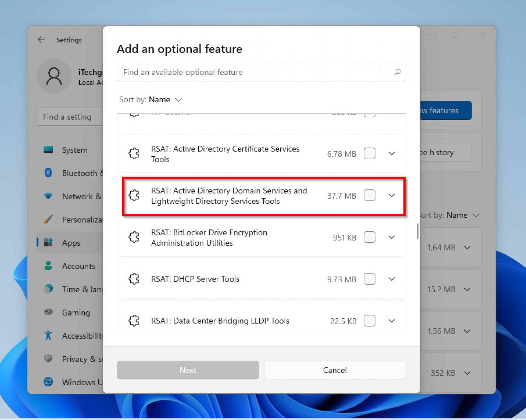
Task: Click the RSAT: DHCP Server Tools label
Action: (195, 279)
